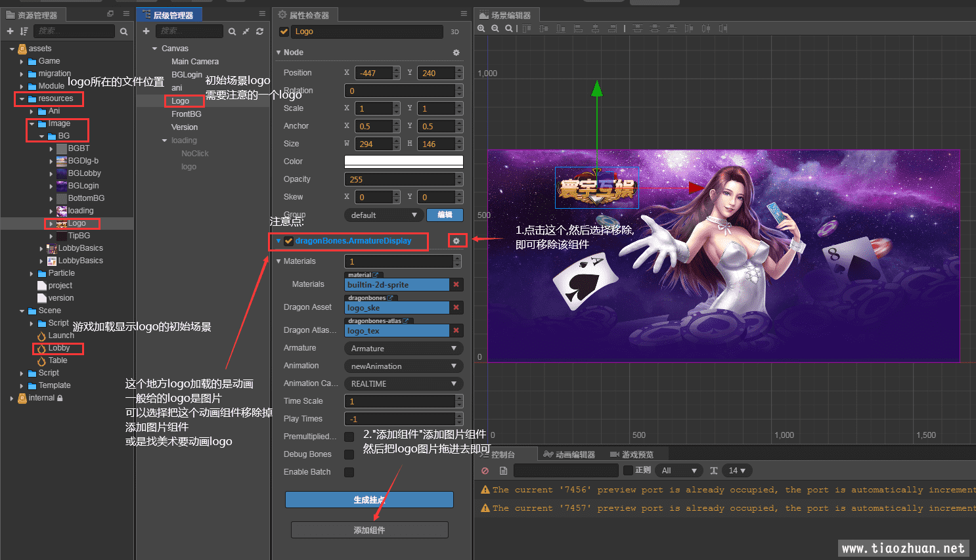Click the 添加组件 add component button
Image resolution: width=976 pixels, height=560 pixels.
(x=369, y=530)
